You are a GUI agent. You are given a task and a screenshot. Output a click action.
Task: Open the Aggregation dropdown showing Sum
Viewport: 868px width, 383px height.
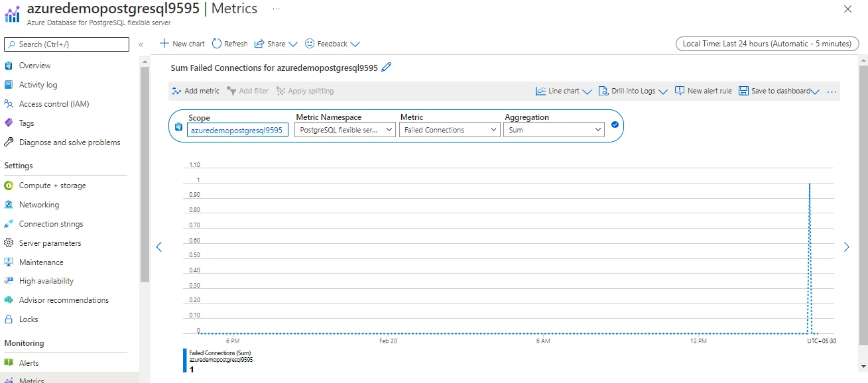(554, 129)
